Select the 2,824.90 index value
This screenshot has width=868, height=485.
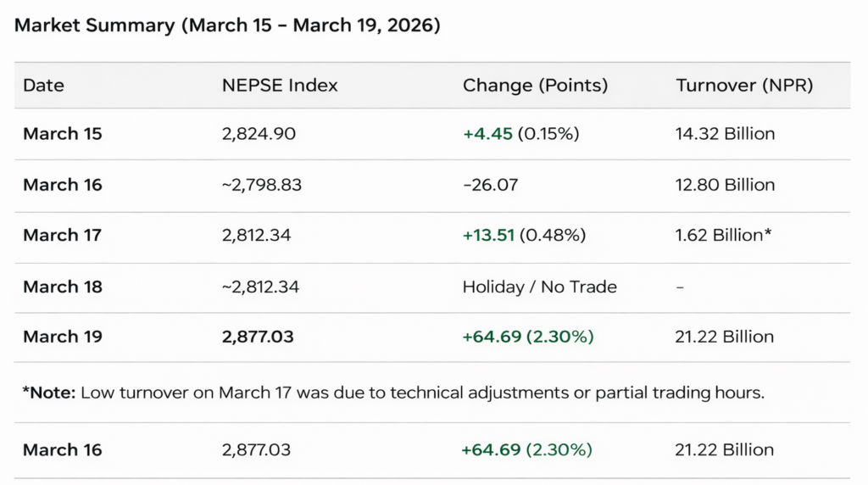259,133
